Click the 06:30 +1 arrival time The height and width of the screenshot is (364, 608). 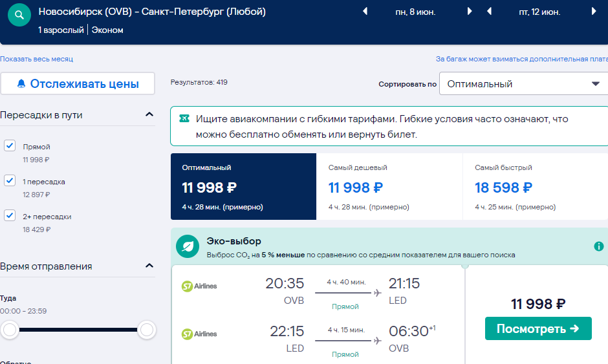[x=412, y=331]
